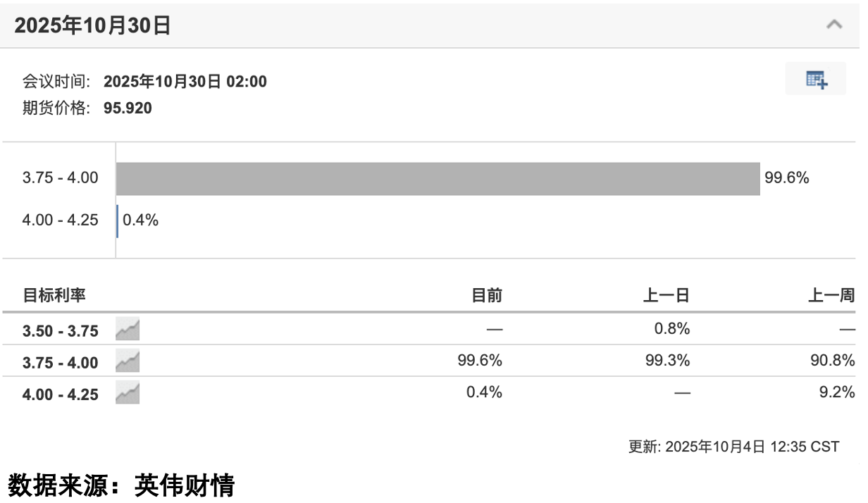868x503 pixels.
Task: Click the add-to-table calendar icon
Action: coord(816,80)
